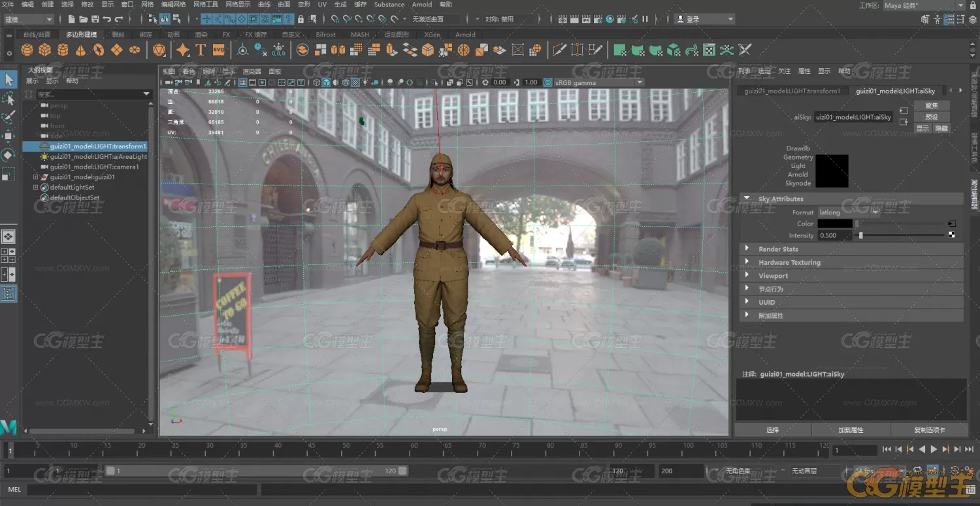Click the play backwards button

click(x=922, y=449)
